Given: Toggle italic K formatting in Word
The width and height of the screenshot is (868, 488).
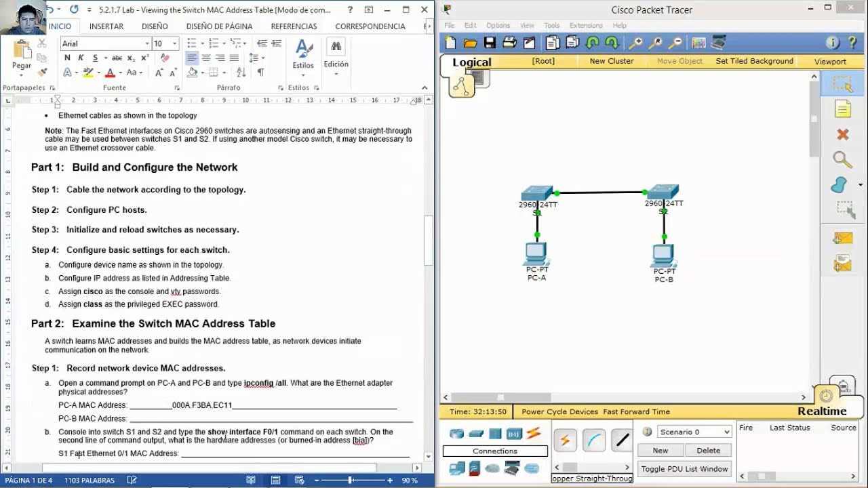Looking at the screenshot, I should pyautogui.click(x=81, y=58).
